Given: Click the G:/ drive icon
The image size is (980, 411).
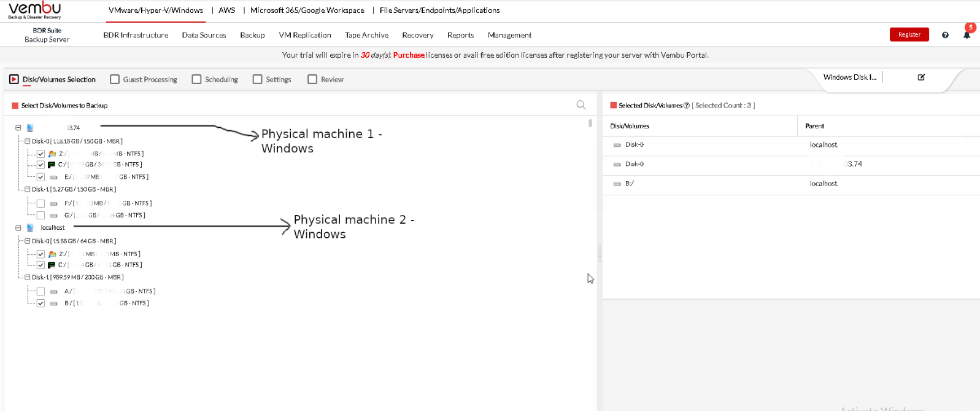Looking at the screenshot, I should click(x=53, y=216).
